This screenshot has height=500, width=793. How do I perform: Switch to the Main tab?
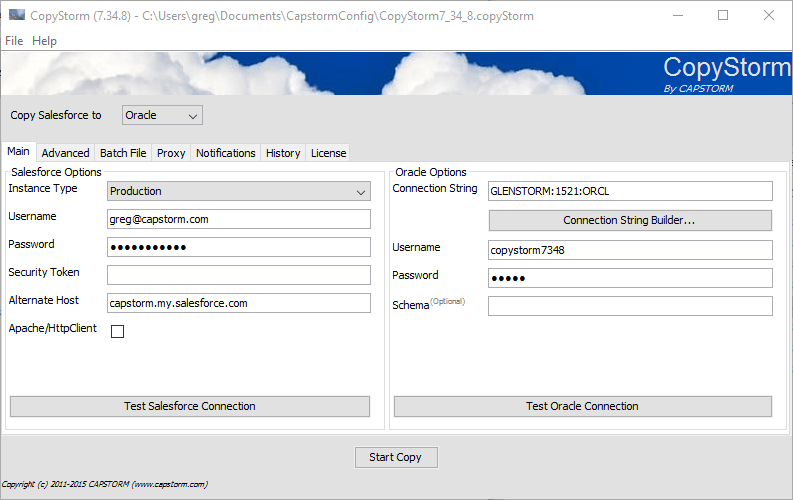[x=18, y=151]
